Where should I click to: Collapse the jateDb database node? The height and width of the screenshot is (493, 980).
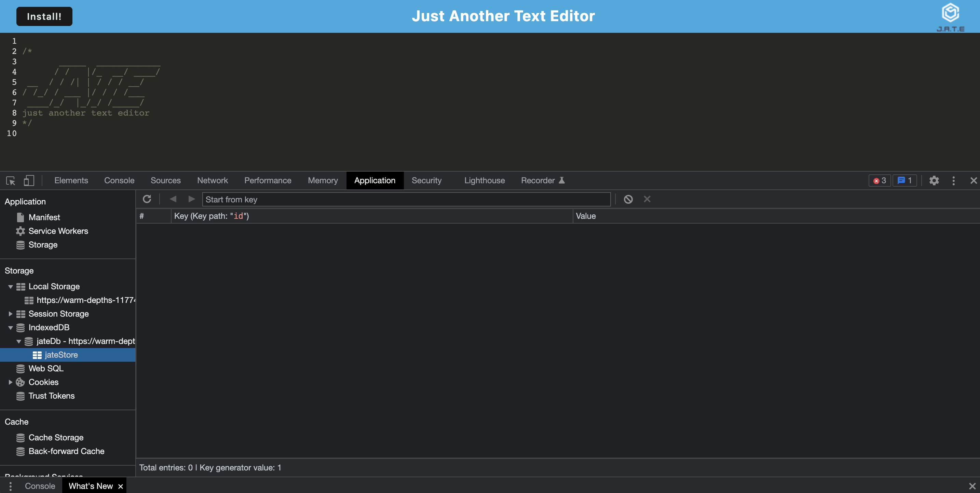[x=19, y=341]
